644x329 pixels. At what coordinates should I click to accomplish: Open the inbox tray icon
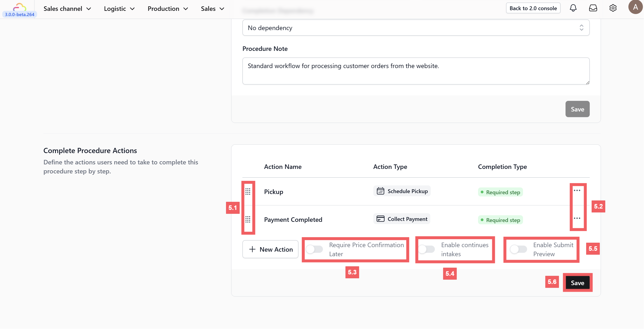pyautogui.click(x=593, y=8)
